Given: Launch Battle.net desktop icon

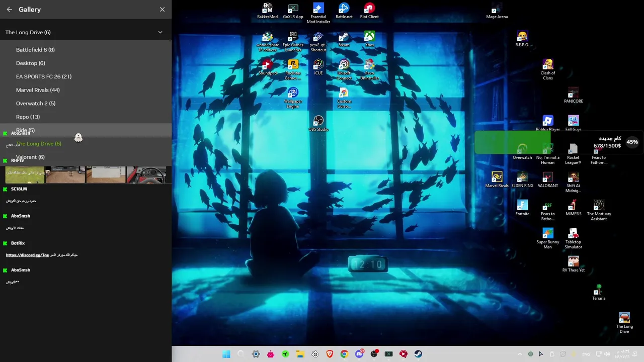Looking at the screenshot, I should coord(344,11).
